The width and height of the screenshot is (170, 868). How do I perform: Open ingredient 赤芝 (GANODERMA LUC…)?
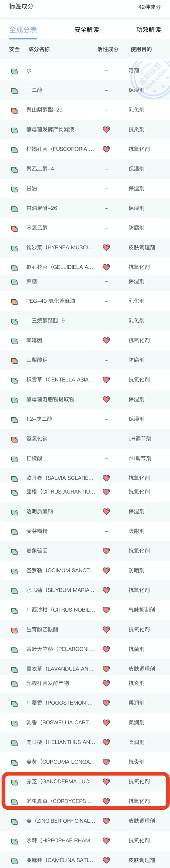click(85, 782)
